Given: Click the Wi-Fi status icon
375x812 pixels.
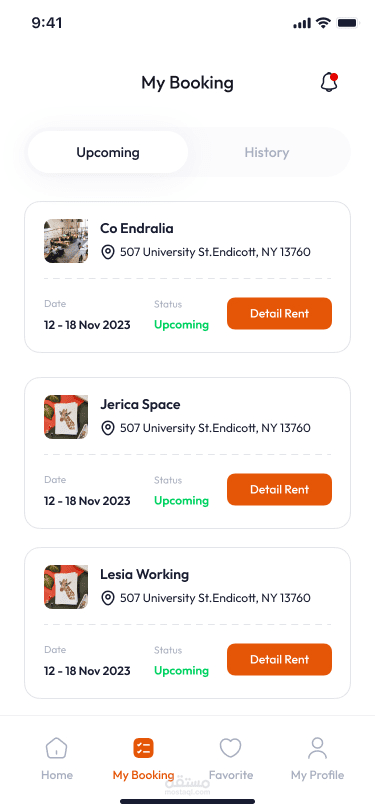Looking at the screenshot, I should 324,23.
